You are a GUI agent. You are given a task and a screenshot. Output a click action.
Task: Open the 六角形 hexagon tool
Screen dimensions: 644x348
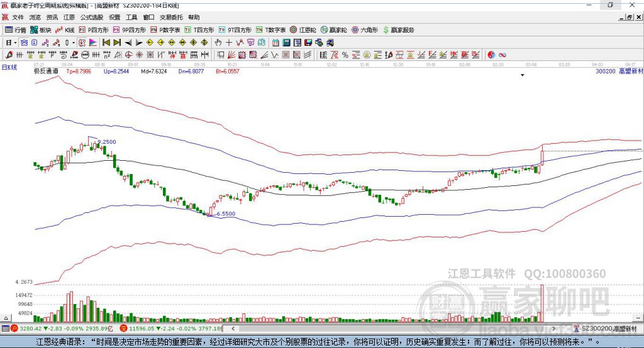(x=365, y=30)
